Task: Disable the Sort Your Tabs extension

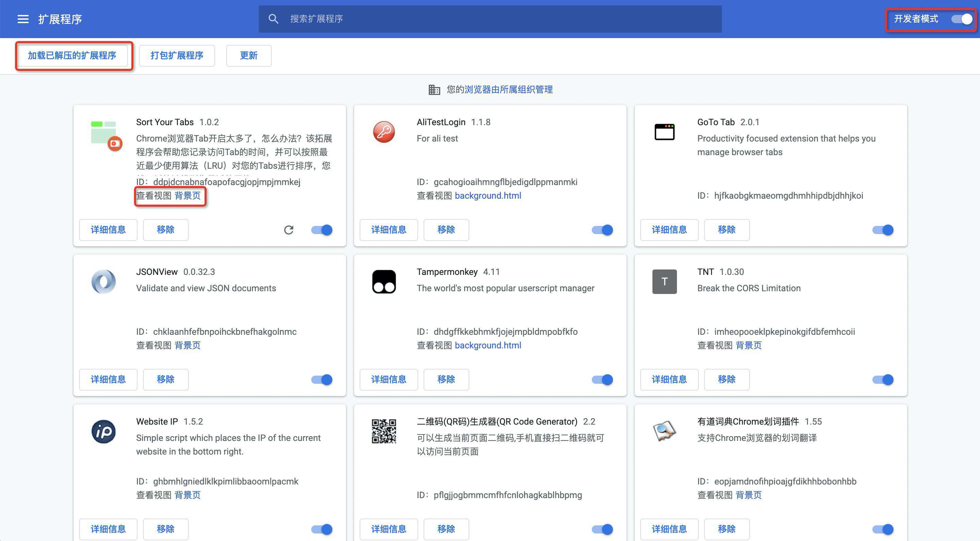Action: (x=322, y=230)
